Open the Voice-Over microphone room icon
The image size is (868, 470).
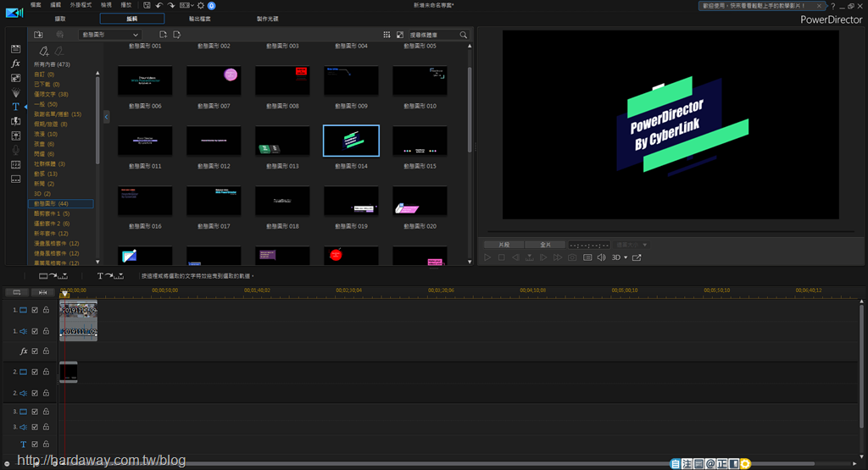(x=15, y=150)
